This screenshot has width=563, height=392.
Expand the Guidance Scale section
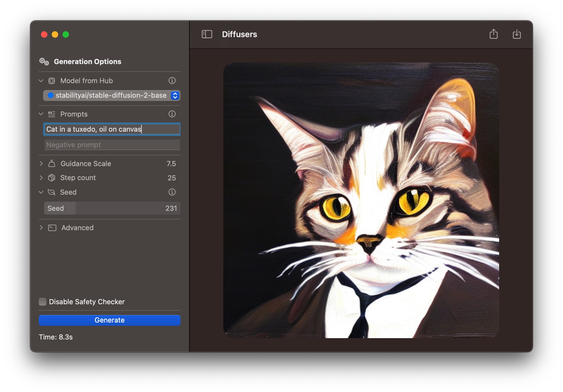41,163
